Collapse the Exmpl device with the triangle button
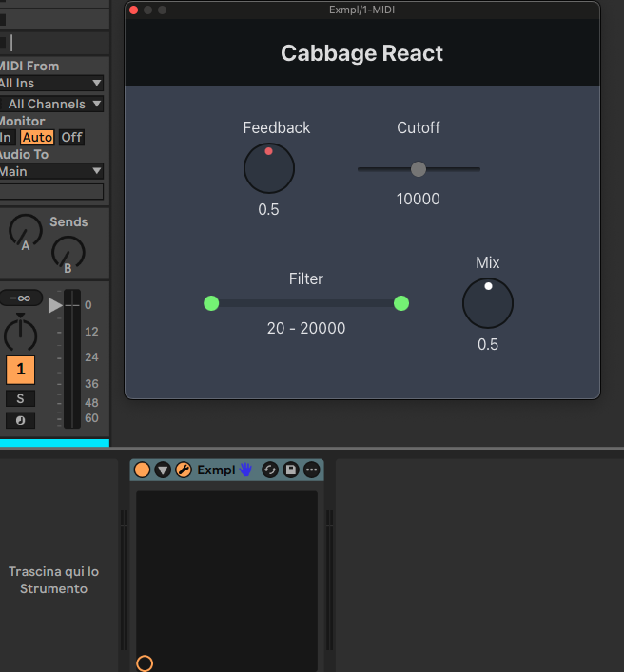This screenshot has height=672, width=624. 163,470
